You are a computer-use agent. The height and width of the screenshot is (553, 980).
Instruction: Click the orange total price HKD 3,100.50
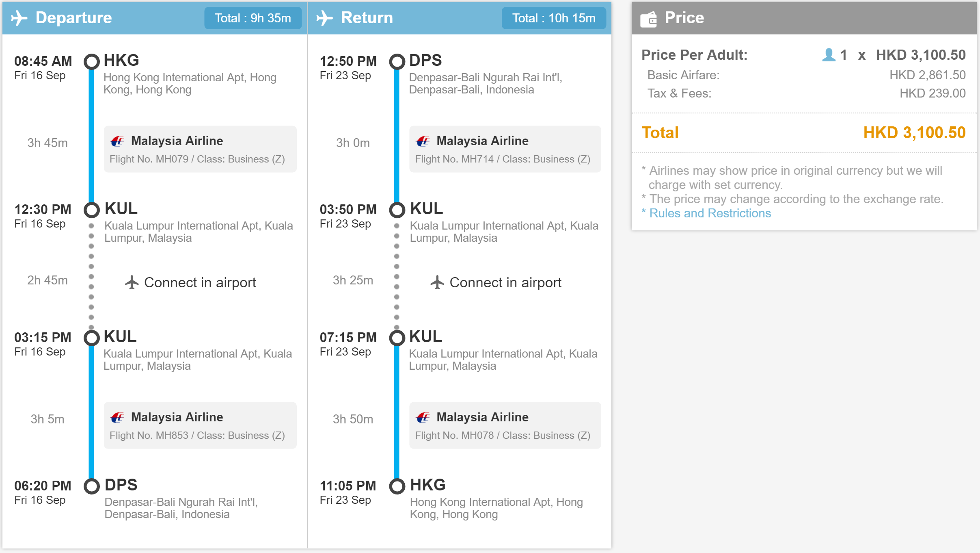tap(914, 133)
